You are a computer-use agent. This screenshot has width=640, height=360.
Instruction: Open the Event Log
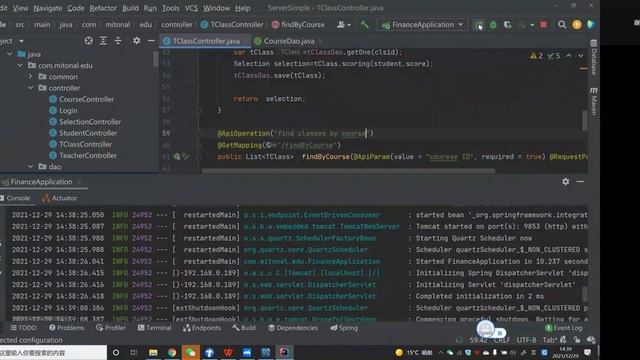click(x=564, y=328)
